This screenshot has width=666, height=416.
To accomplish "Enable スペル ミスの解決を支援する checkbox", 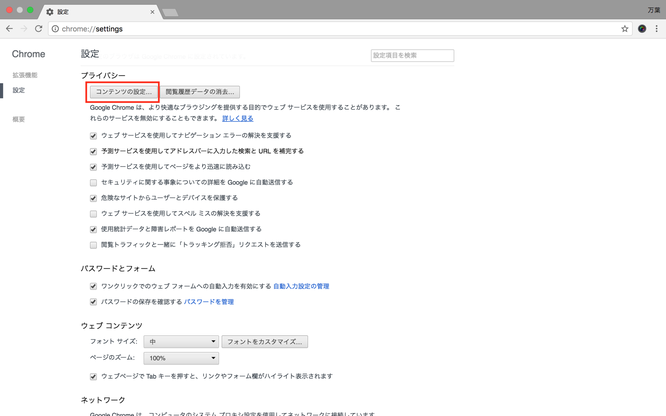I will tap(93, 214).
